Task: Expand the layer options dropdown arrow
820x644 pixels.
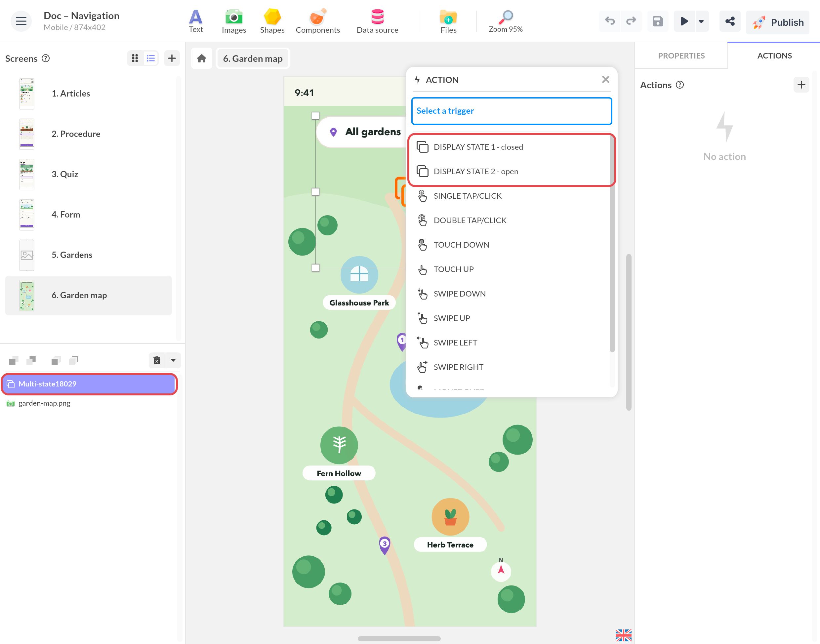Action: click(173, 360)
